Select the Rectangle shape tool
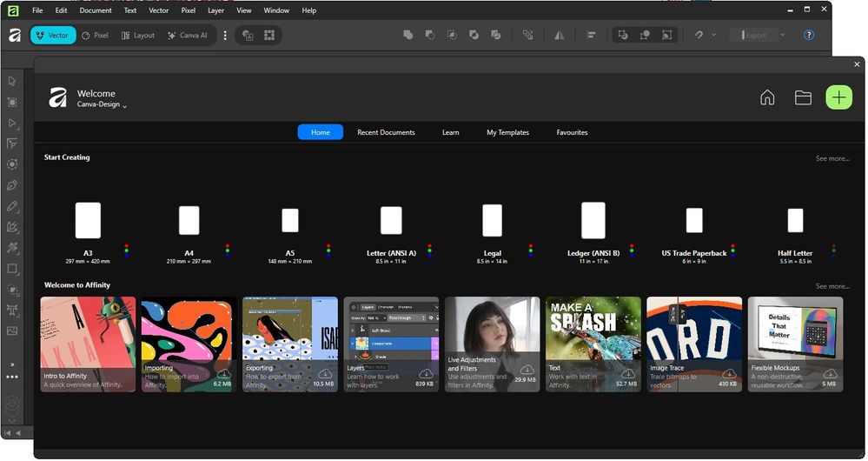868x461 pixels. 12,269
